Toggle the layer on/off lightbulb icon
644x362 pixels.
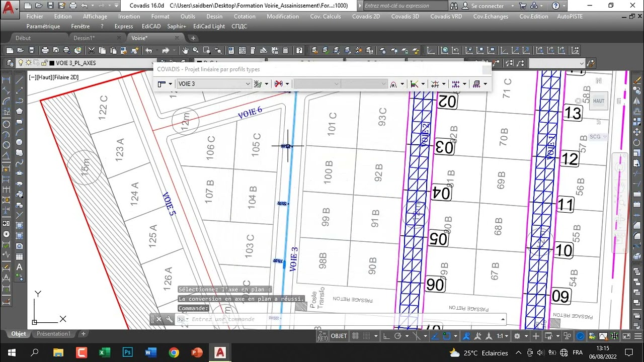pyautogui.click(x=21, y=63)
